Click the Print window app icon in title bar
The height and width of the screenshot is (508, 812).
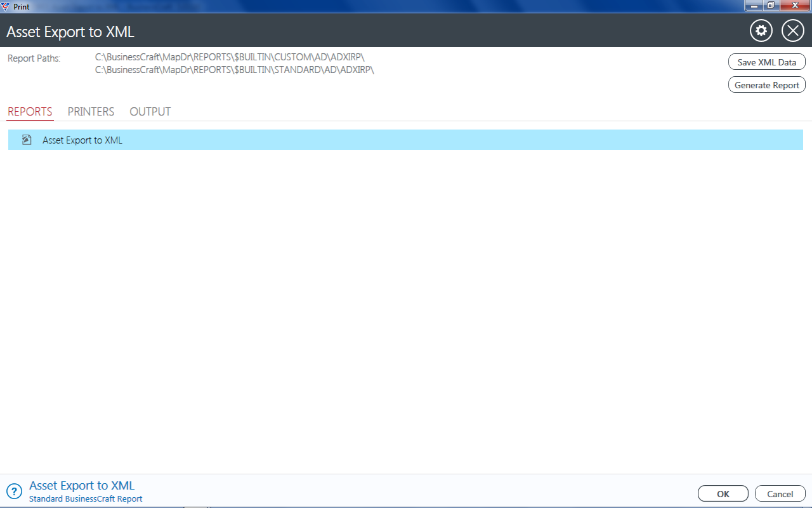point(6,6)
